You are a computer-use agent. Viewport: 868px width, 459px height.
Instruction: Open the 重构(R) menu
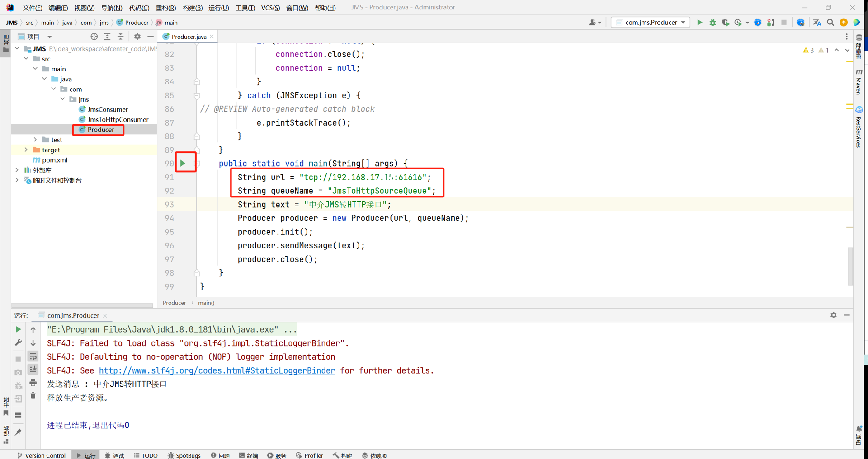click(165, 8)
